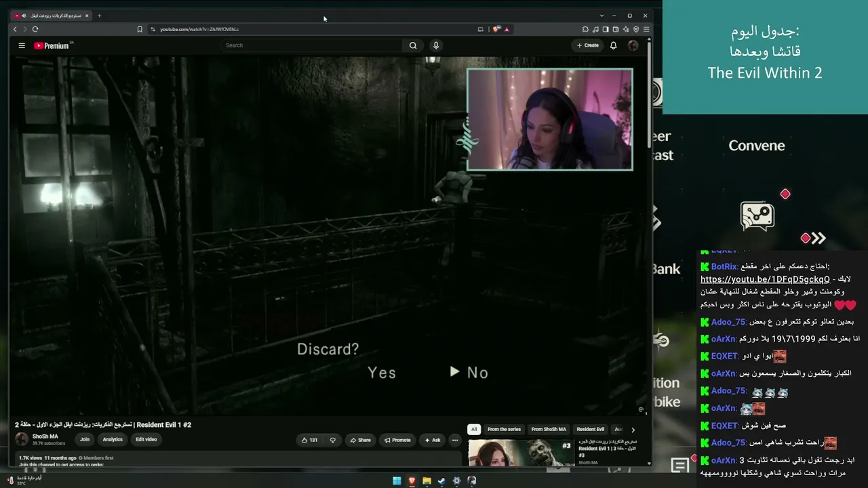The height and width of the screenshot is (488, 868).
Task: Open Leo AI sparkle icon in toolbar
Action: [626, 29]
